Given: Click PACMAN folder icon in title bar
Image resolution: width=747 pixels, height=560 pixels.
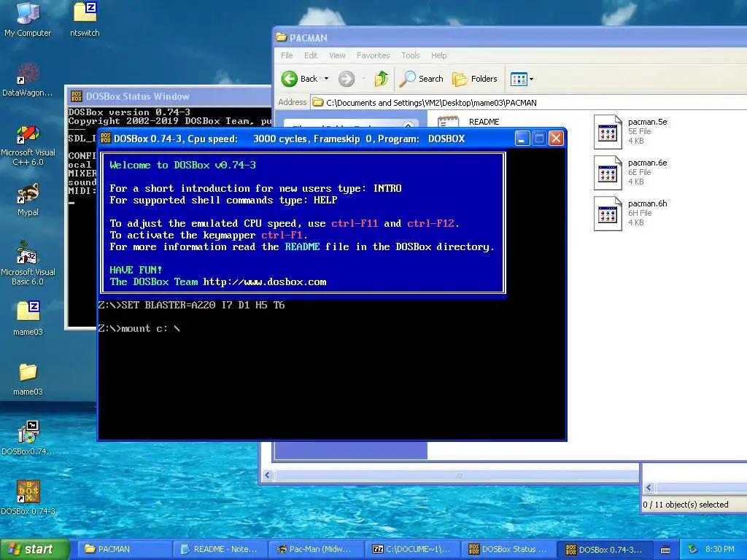Looking at the screenshot, I should click(x=282, y=37).
